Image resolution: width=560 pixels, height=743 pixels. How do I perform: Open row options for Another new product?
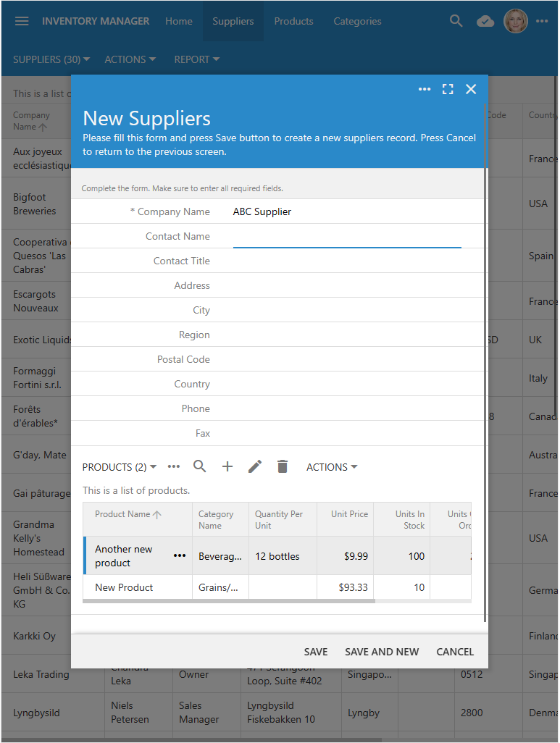click(180, 556)
